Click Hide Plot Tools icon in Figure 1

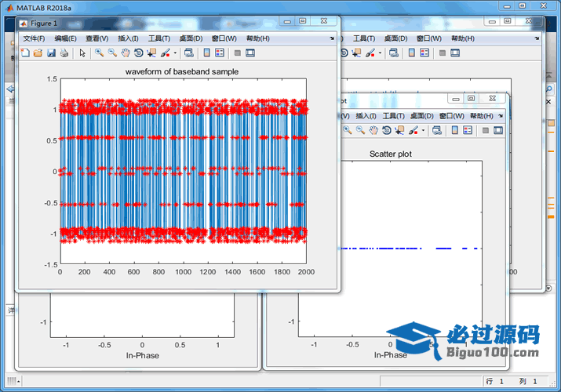(236, 53)
